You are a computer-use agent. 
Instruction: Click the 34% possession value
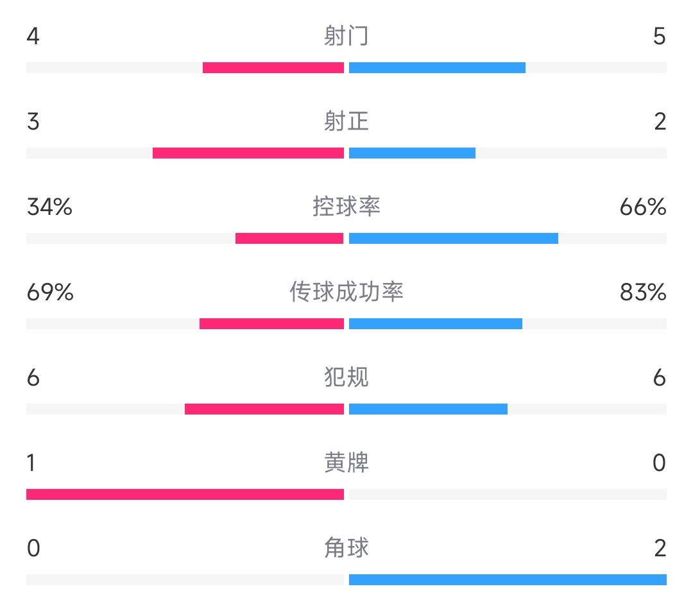coord(49,207)
